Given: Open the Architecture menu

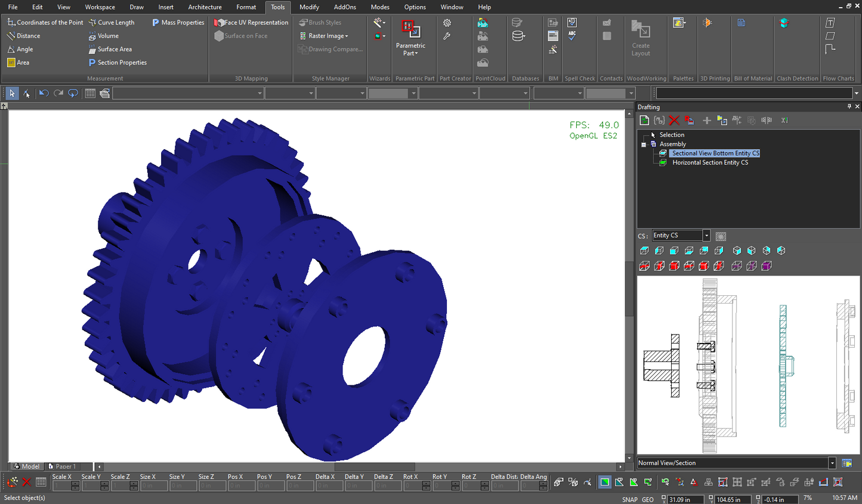Looking at the screenshot, I should pyautogui.click(x=205, y=7).
